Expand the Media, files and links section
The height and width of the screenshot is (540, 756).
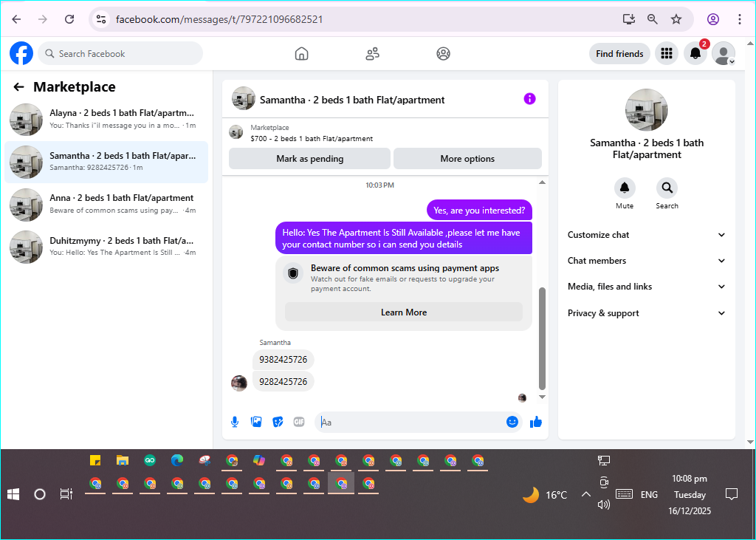tap(647, 287)
